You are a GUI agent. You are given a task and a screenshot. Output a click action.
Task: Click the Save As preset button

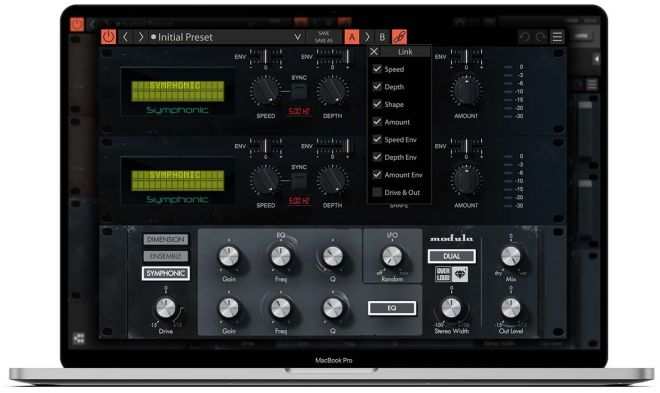tap(323, 40)
